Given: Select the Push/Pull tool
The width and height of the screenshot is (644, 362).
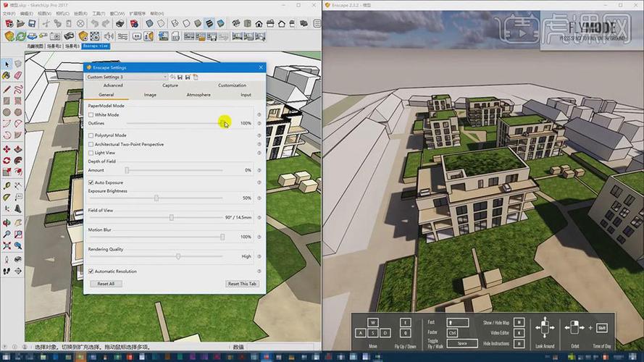Looking at the screenshot, I should point(18,149).
